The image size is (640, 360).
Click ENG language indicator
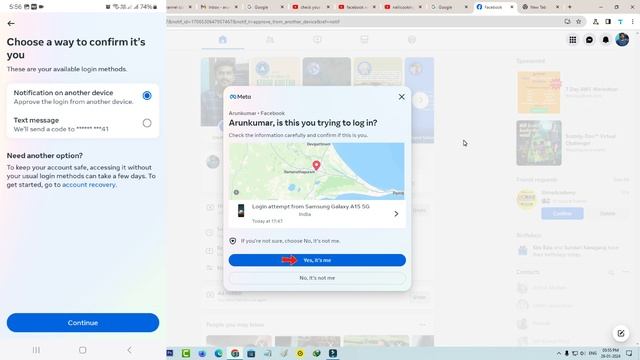coord(593,353)
